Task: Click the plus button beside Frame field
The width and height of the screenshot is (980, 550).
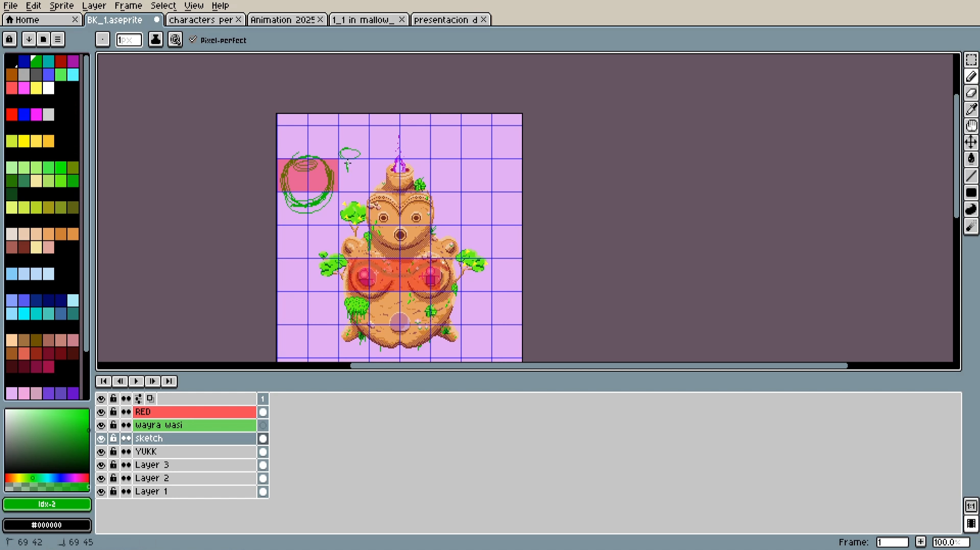Action: click(920, 542)
